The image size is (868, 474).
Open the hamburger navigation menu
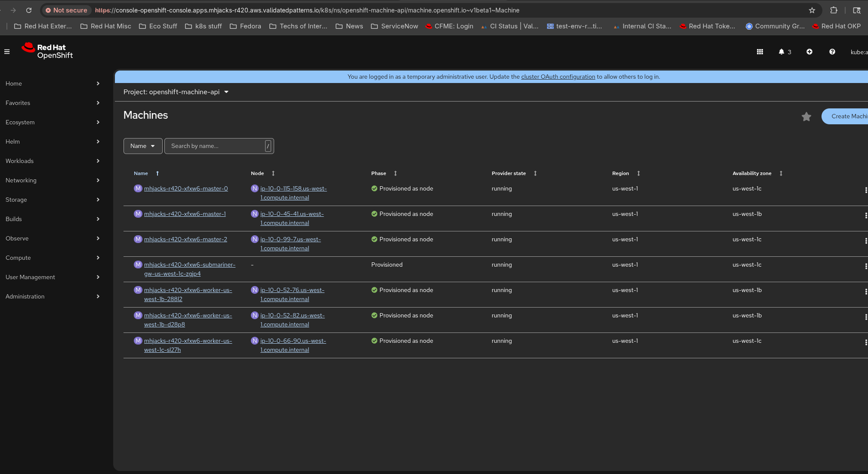click(x=7, y=52)
